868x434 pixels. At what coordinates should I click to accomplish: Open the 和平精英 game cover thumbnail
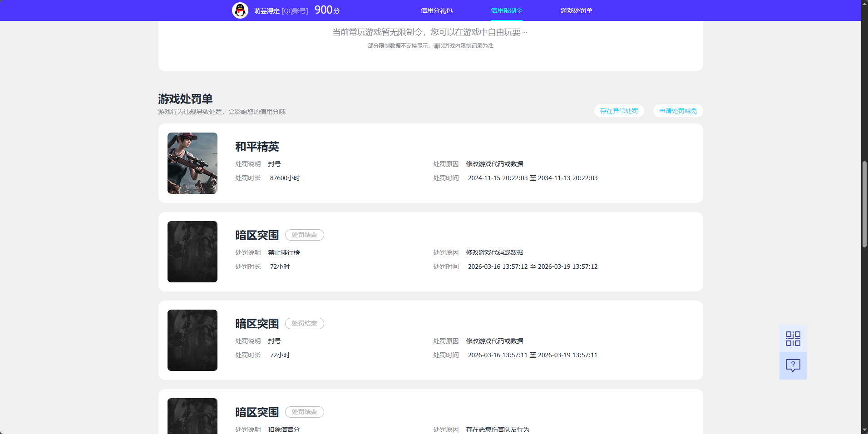coord(192,163)
